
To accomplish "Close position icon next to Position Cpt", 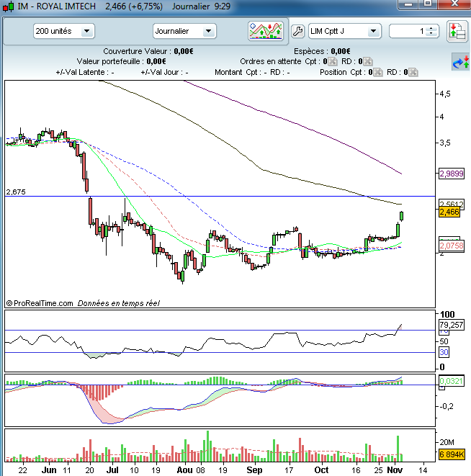I will tap(377, 72).
